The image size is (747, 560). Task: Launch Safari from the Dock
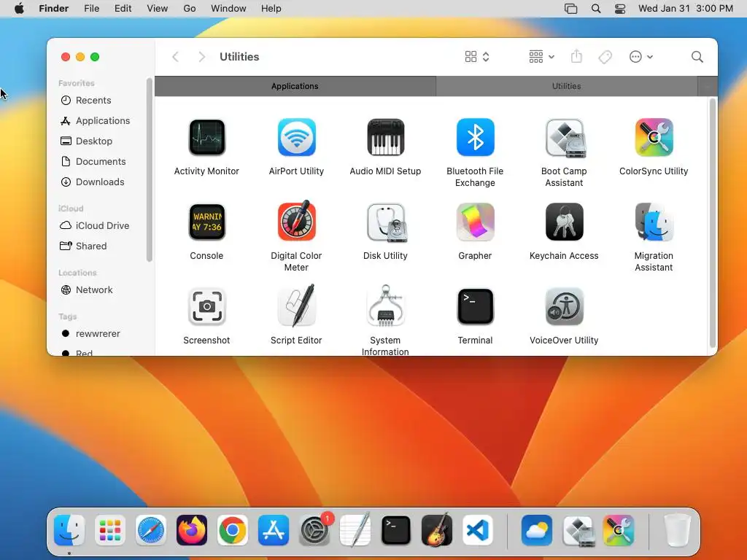click(151, 530)
